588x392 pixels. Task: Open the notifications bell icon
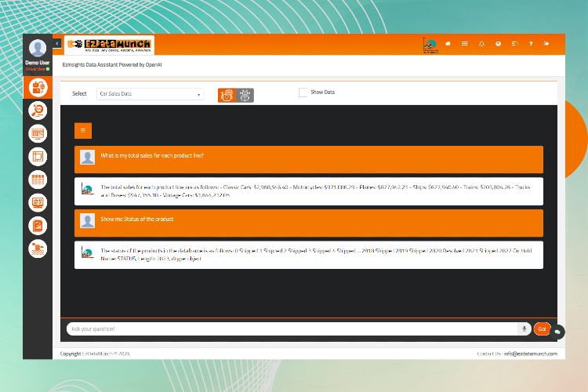[x=481, y=44]
